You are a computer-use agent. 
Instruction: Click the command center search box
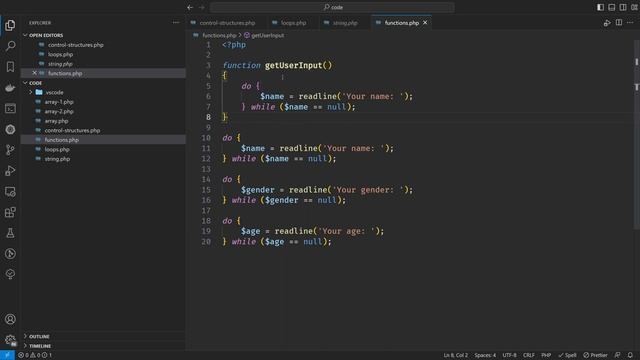[x=332, y=7]
